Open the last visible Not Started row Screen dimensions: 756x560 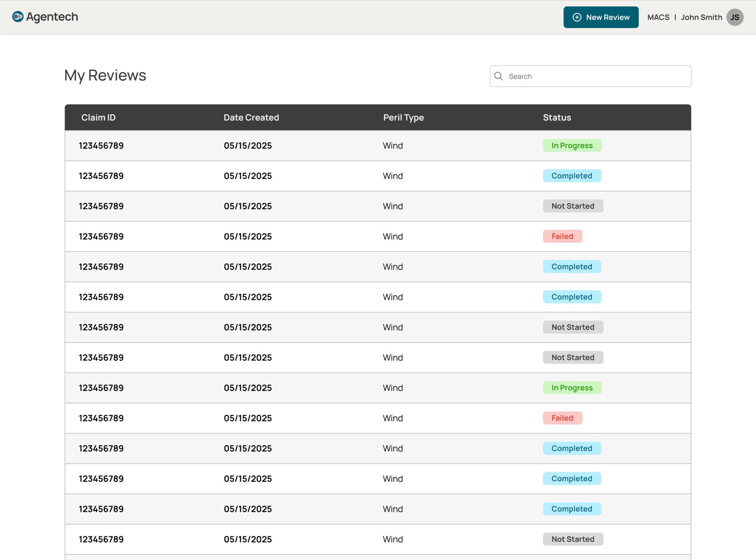pyautogui.click(x=378, y=539)
